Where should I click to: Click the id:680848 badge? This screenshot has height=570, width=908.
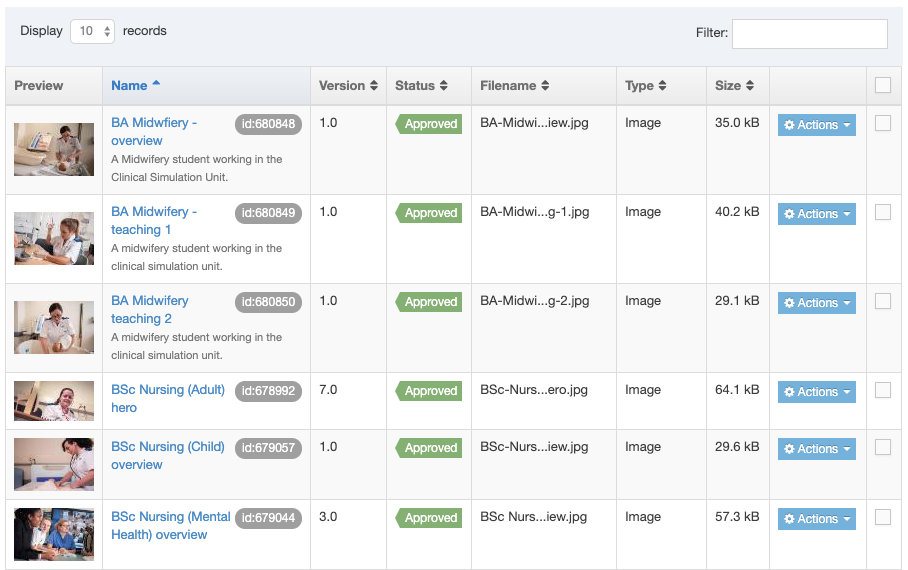(268, 124)
